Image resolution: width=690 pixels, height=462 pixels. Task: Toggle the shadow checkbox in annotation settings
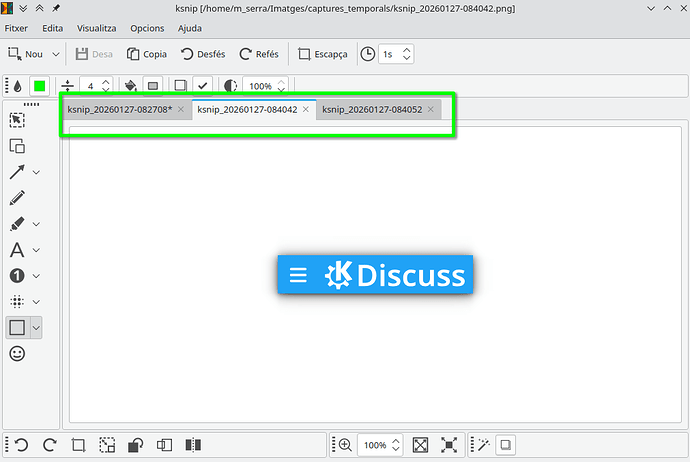tap(202, 86)
